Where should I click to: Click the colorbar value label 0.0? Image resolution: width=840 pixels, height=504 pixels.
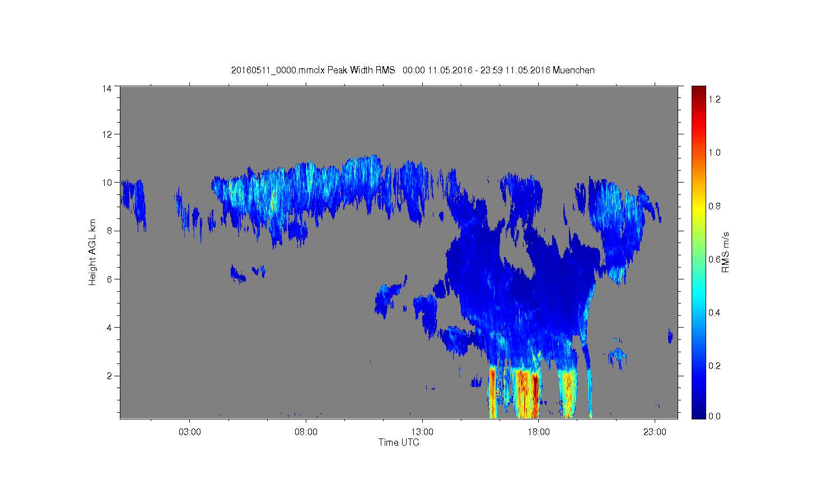[x=714, y=416]
